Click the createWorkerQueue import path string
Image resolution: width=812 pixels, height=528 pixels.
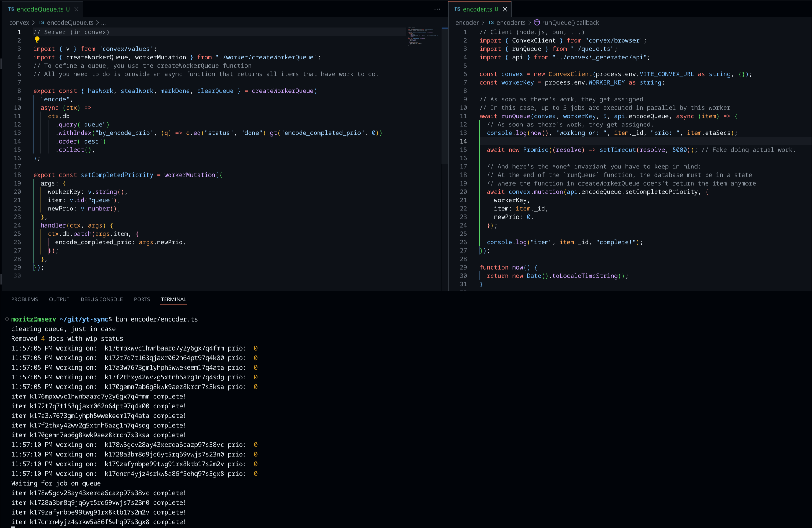[266, 57]
